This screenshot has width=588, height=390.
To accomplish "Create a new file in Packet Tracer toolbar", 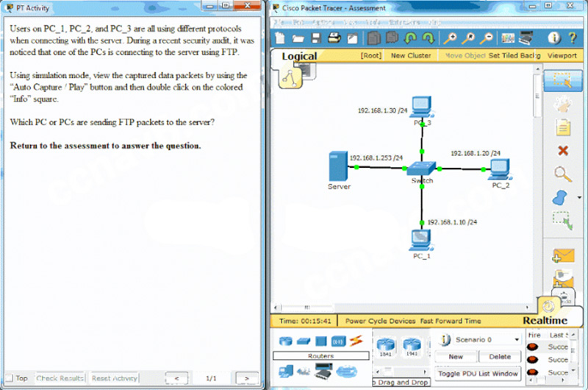I will [280, 38].
